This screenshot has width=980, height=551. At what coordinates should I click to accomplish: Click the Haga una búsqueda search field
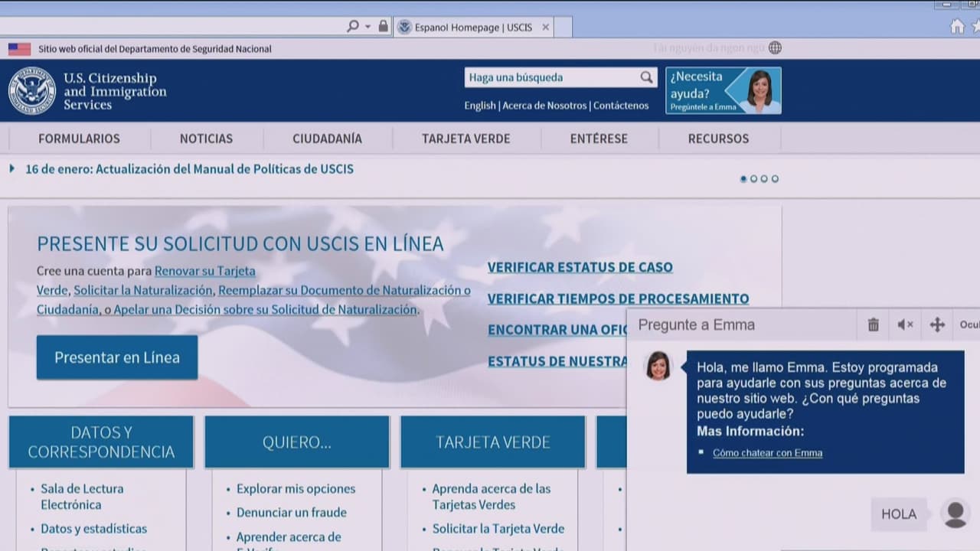tap(551, 77)
